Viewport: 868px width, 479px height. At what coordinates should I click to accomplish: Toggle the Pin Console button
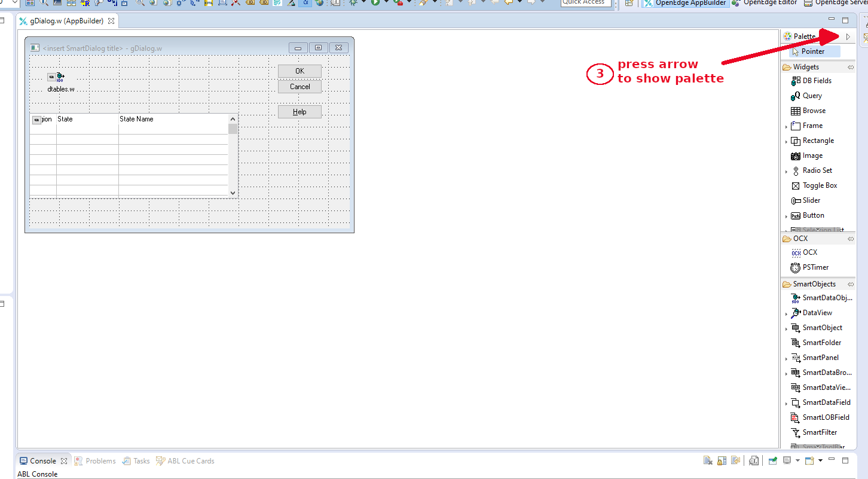772,460
